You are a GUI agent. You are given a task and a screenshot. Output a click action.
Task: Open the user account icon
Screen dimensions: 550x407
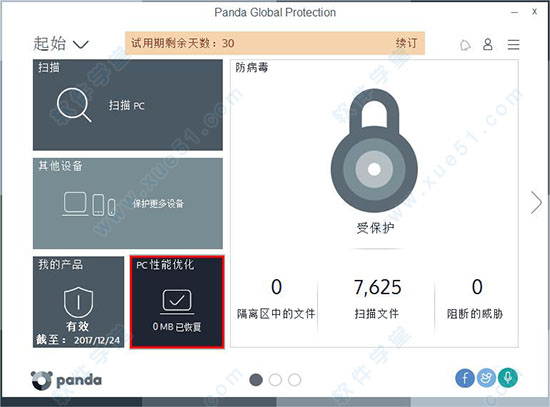click(x=488, y=45)
